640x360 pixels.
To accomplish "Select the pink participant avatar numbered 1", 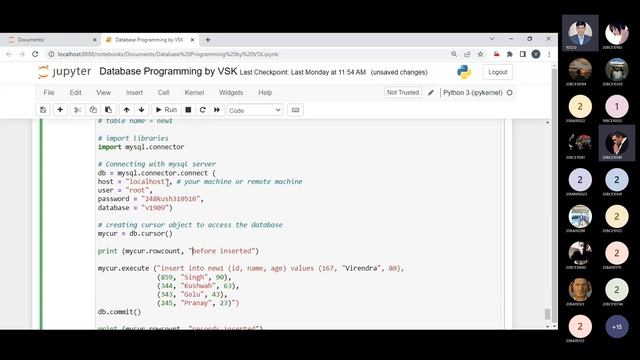I will click(617, 107).
